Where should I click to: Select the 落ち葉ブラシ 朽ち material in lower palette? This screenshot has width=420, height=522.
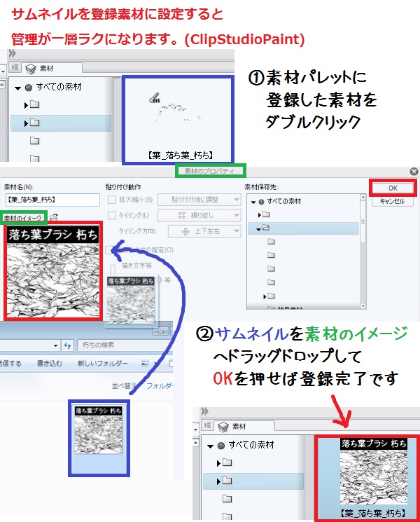(367, 477)
